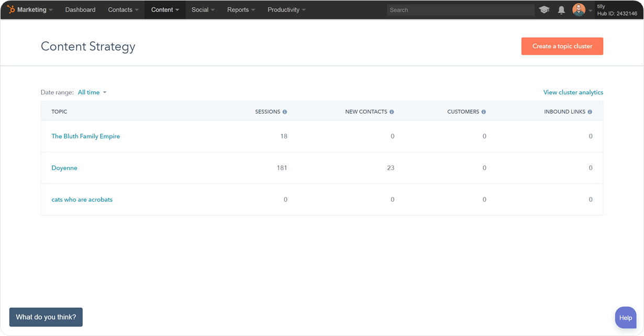The width and height of the screenshot is (644, 336).
Task: Click the HubSpot sprocket logo icon
Action: coord(11,9)
